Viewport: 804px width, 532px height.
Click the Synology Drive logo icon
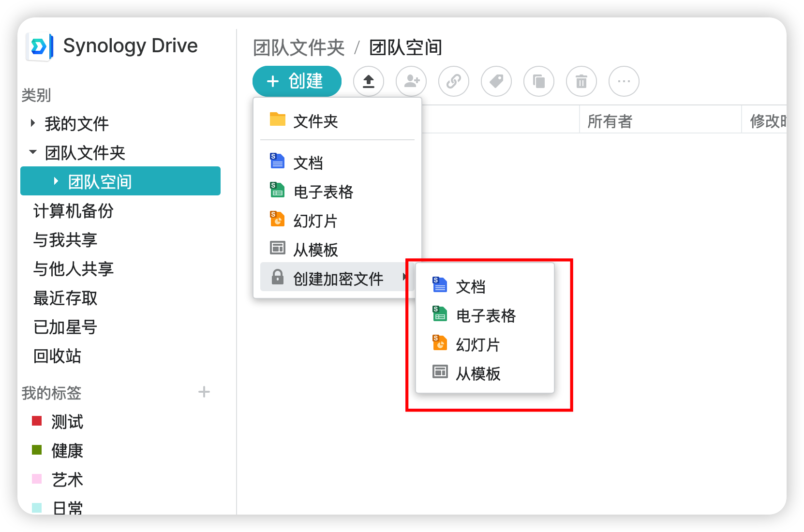(x=40, y=46)
